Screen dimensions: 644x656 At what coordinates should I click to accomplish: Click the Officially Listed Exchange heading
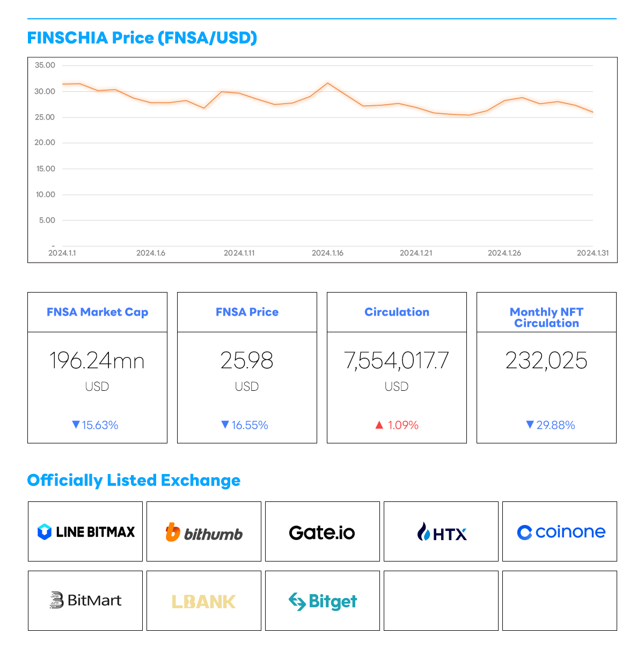point(134,480)
